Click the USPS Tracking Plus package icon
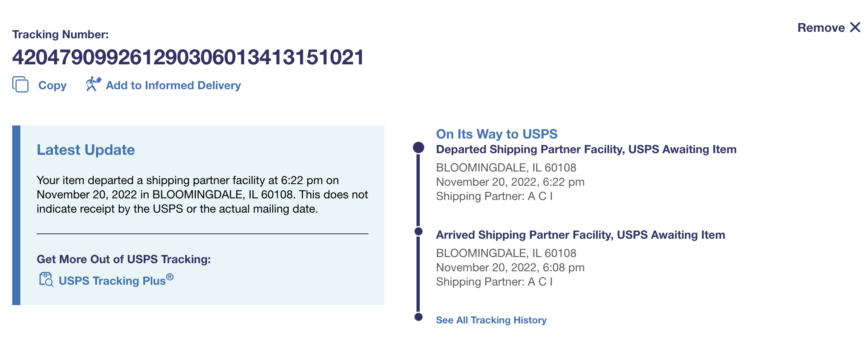Viewport: 868px width, 356px height. tap(46, 280)
